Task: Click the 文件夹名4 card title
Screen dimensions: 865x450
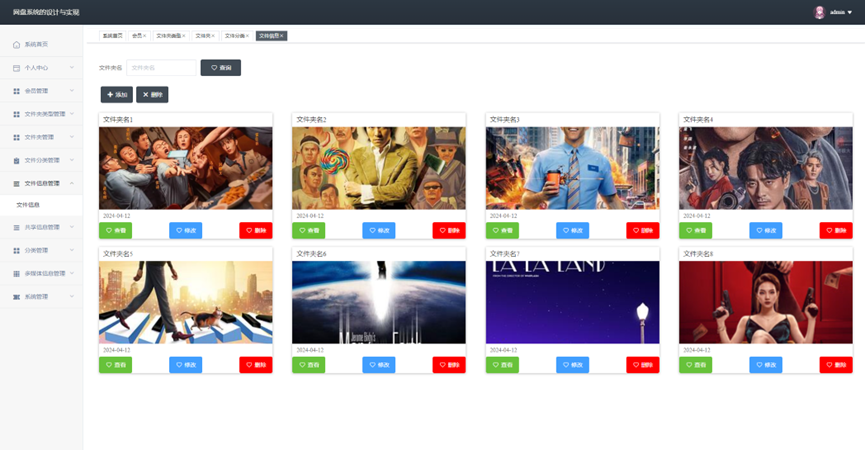Action: [x=698, y=120]
